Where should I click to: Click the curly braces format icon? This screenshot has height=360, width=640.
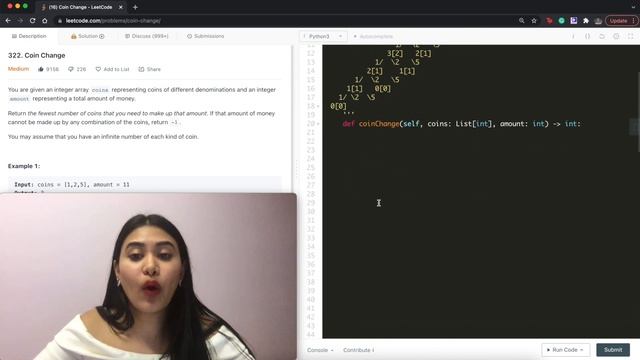587,36
